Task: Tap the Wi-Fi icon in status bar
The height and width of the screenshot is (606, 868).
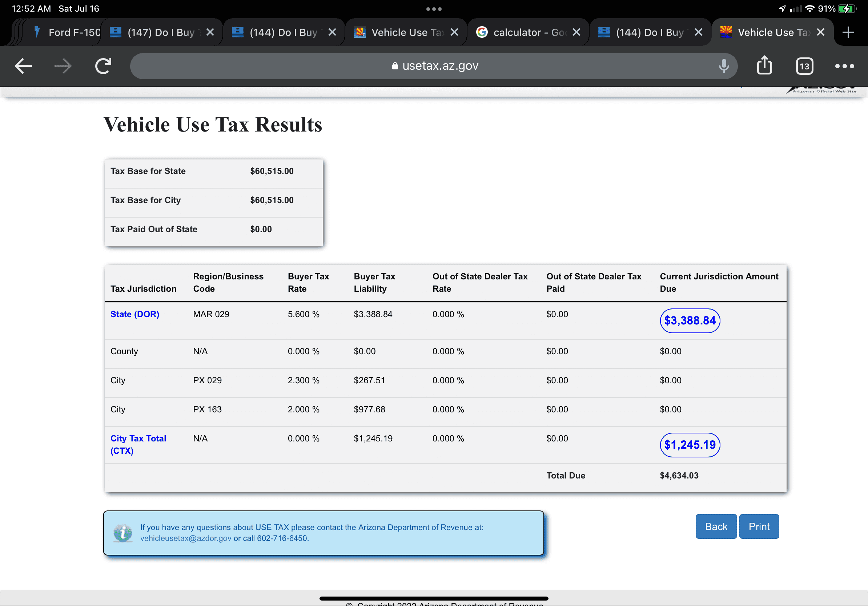Action: pos(809,8)
